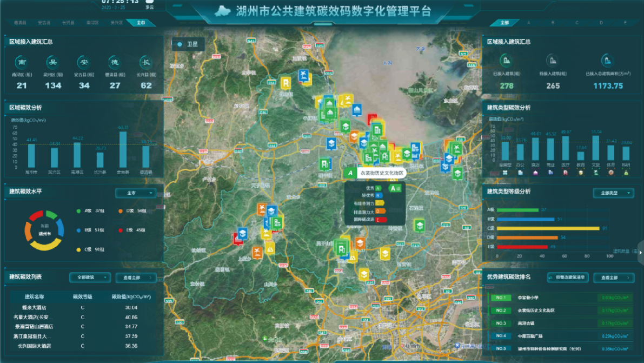Switch to the grade A tab

tap(528, 23)
